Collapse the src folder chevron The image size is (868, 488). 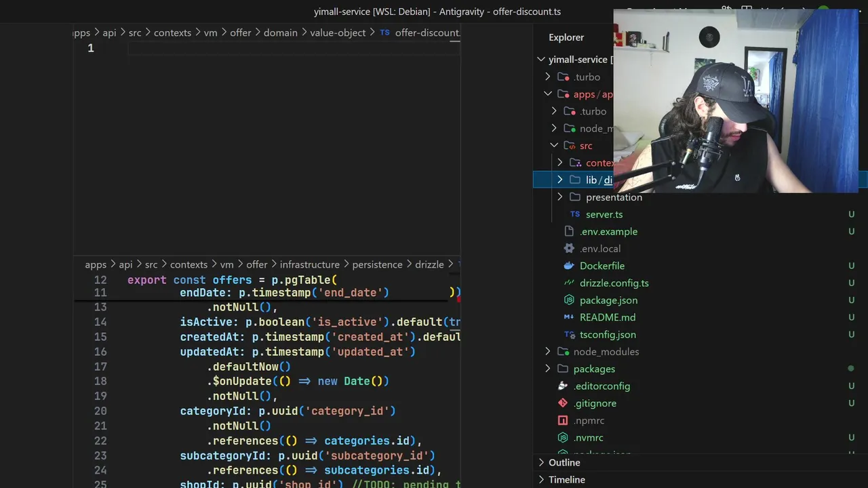point(554,146)
